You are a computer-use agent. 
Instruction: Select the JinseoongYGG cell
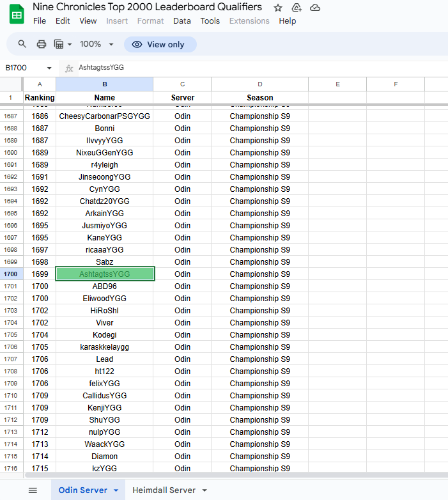click(x=105, y=176)
